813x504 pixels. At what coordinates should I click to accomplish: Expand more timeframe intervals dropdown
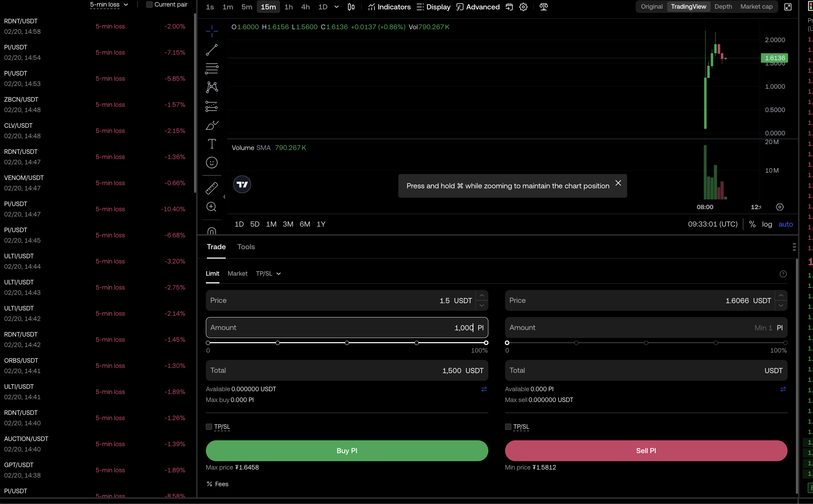point(336,7)
